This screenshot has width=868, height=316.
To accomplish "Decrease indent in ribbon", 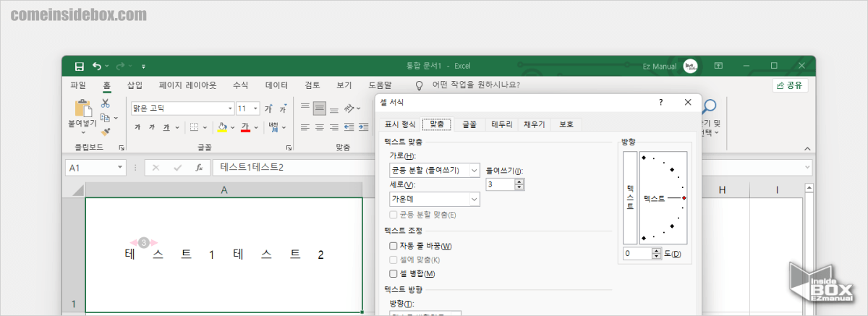I will click(x=349, y=127).
